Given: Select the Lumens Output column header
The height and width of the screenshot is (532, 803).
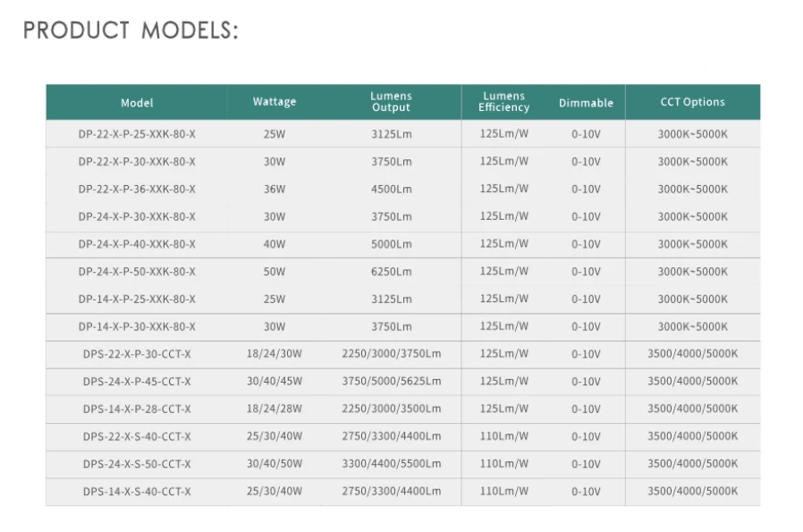Looking at the screenshot, I should pyautogui.click(x=391, y=102).
